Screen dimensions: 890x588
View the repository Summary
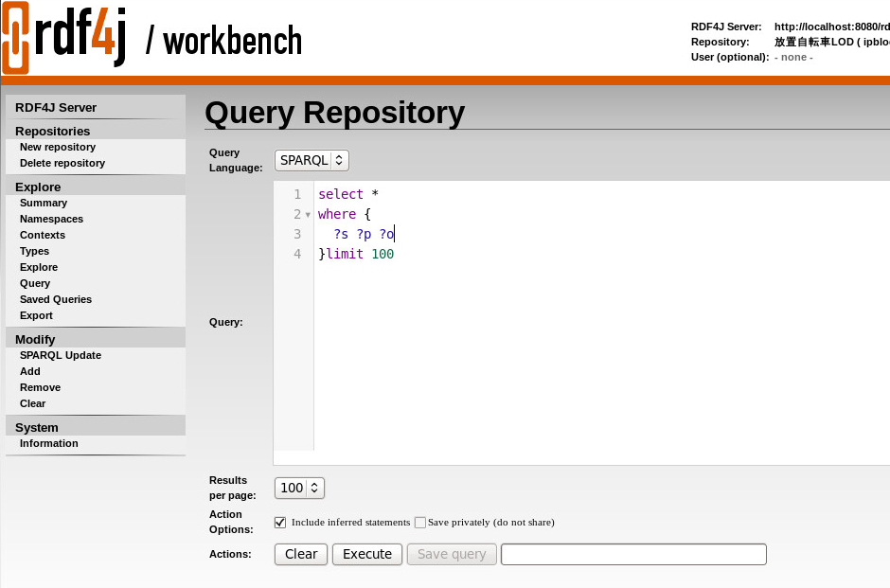point(44,203)
